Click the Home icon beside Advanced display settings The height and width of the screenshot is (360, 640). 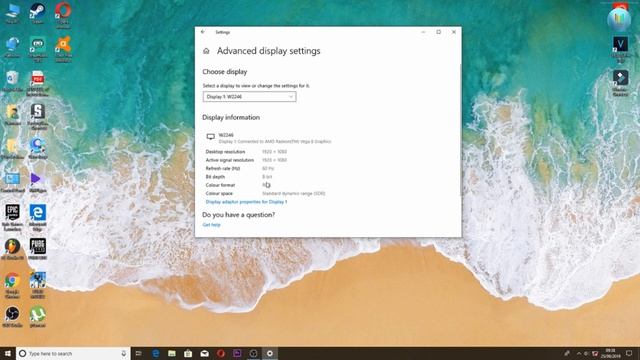[206, 51]
